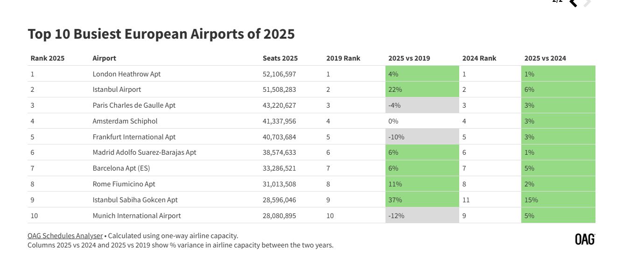This screenshot has height=254, width=644.
Task: Click the Airport column header
Action: click(104, 58)
